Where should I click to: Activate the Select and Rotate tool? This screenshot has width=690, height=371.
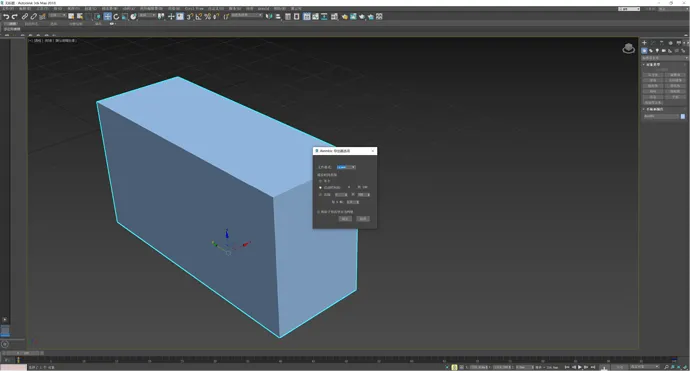click(116, 17)
